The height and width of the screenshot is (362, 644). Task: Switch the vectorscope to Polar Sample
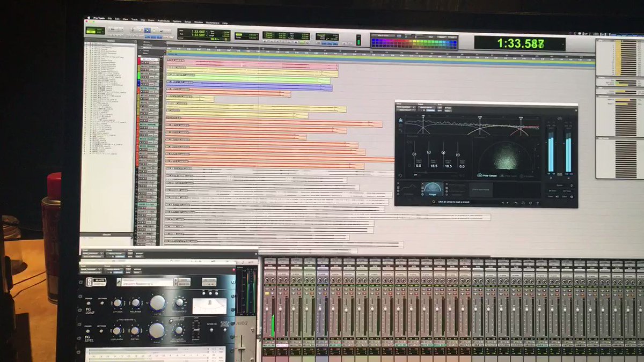(x=487, y=175)
